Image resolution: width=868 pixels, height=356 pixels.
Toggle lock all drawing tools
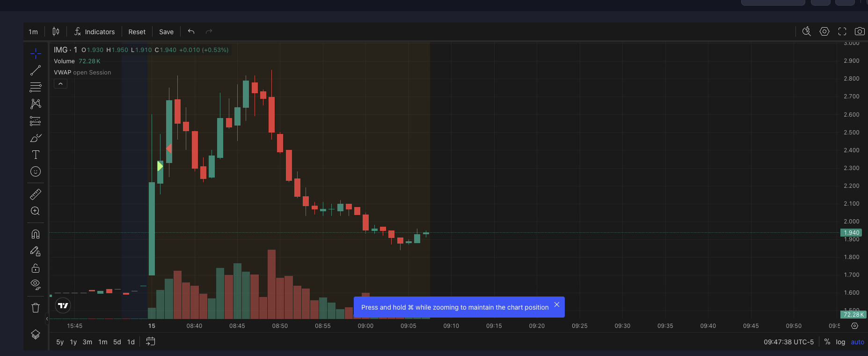[36, 268]
